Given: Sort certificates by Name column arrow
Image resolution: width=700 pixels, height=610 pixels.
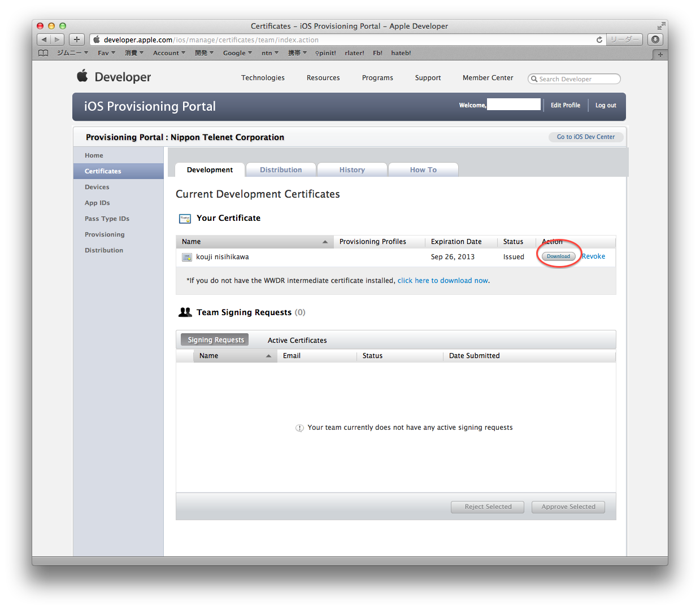Looking at the screenshot, I should [325, 242].
